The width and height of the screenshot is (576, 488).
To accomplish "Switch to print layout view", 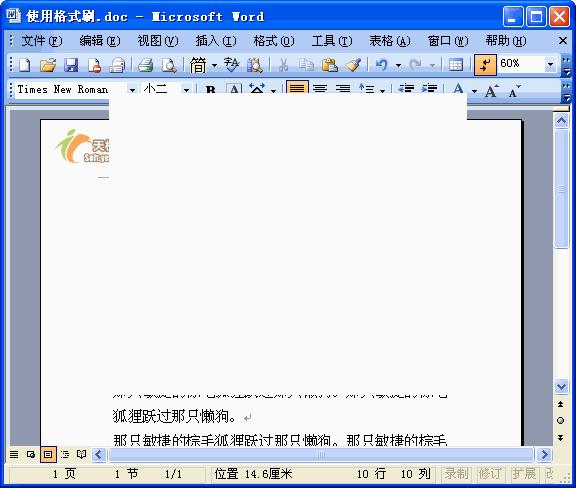I will point(48,455).
